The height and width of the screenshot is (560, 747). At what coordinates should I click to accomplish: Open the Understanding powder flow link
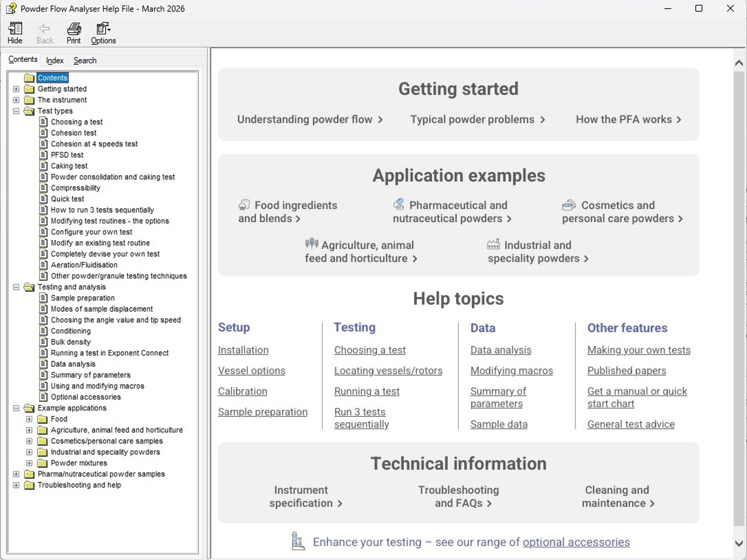pyautogui.click(x=310, y=119)
